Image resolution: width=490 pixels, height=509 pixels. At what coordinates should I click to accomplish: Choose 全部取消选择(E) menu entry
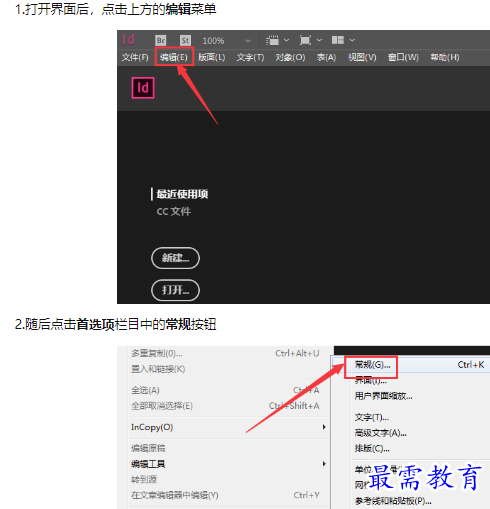click(x=225, y=406)
